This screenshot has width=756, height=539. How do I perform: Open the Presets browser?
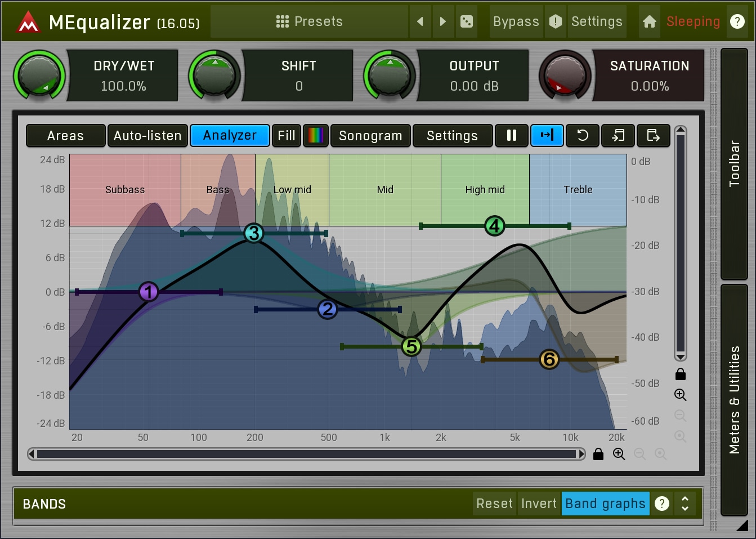(309, 21)
